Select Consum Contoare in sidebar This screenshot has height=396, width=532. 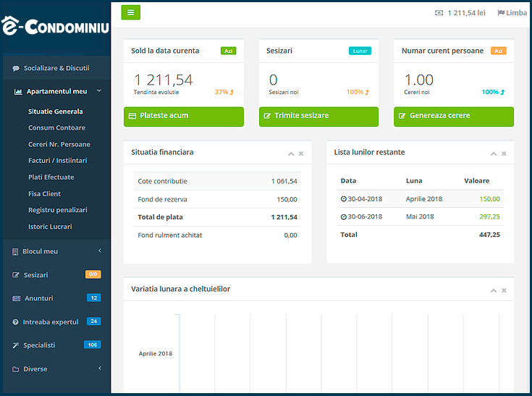(56, 128)
